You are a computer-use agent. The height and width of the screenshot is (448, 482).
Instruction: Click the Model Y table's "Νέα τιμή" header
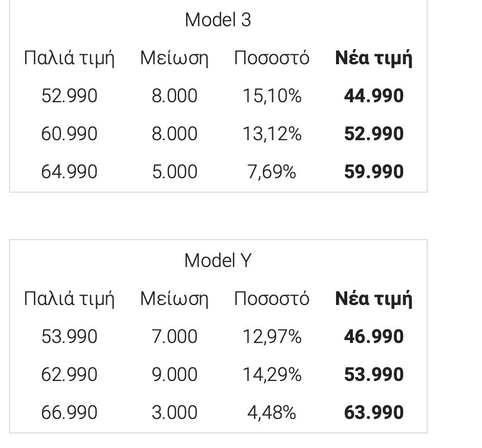pyautogui.click(x=374, y=299)
